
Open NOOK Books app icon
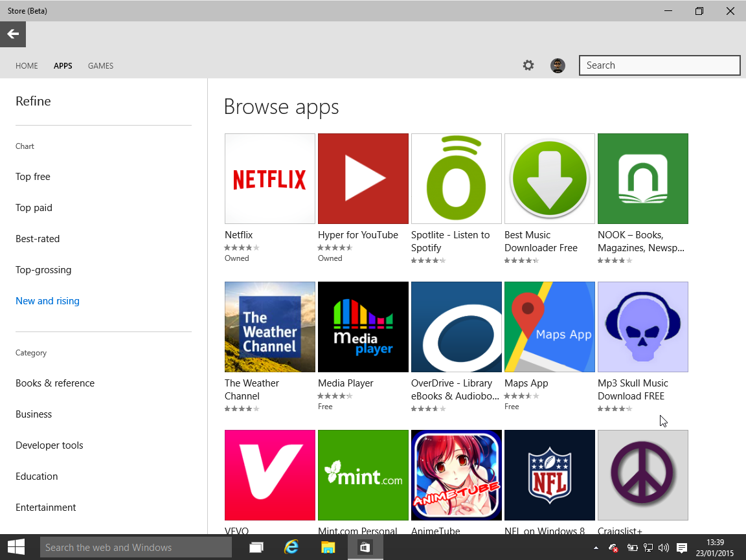point(643,179)
